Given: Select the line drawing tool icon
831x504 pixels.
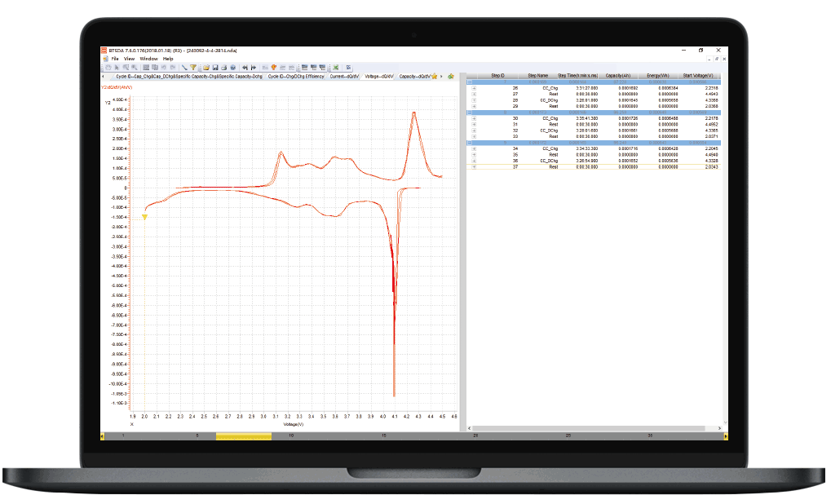Looking at the screenshot, I should click(x=184, y=68).
